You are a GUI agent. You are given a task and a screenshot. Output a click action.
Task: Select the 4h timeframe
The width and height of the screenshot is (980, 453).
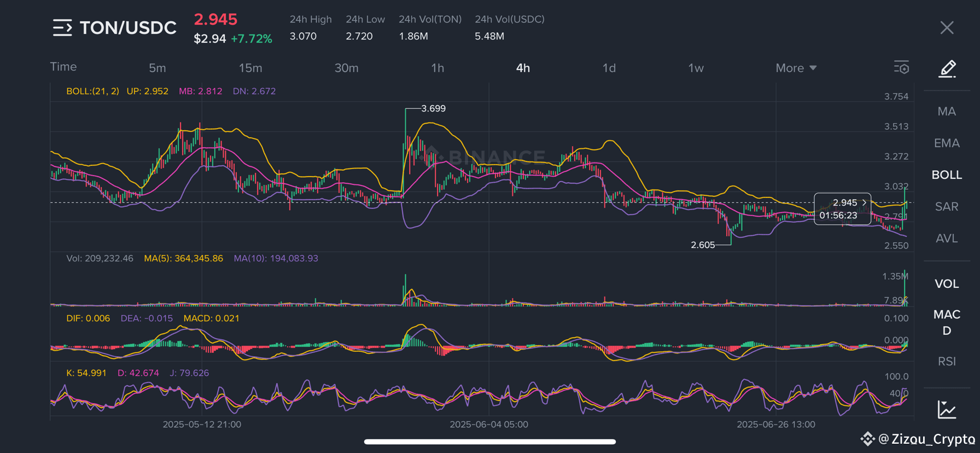click(x=523, y=68)
